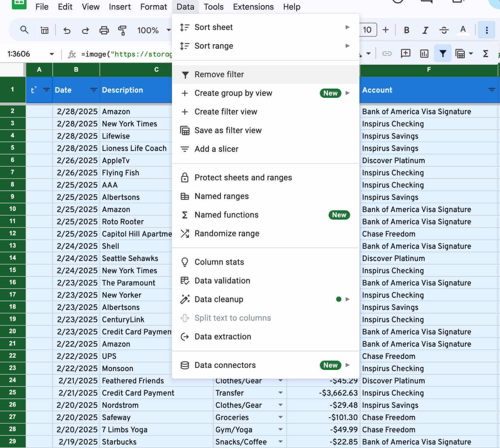Image resolution: width=500 pixels, height=448 pixels.
Task: Open the Tools menu
Action: tap(213, 7)
